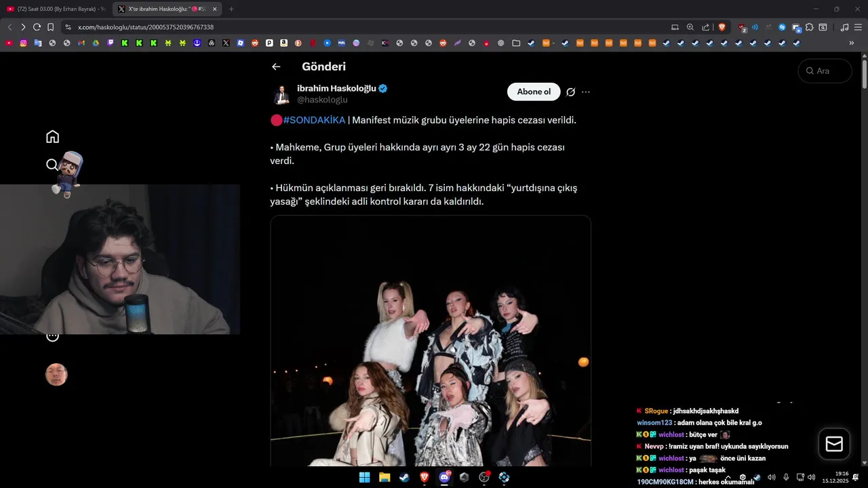The width and height of the screenshot is (868, 488).
Task: Expand the bookmarks overflow chevron
Action: coord(852,43)
